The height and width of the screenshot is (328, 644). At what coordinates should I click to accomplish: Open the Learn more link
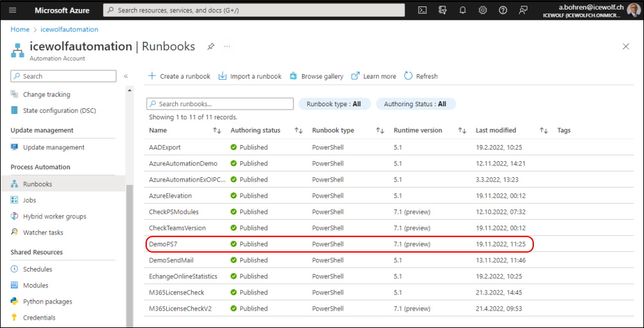[374, 76]
